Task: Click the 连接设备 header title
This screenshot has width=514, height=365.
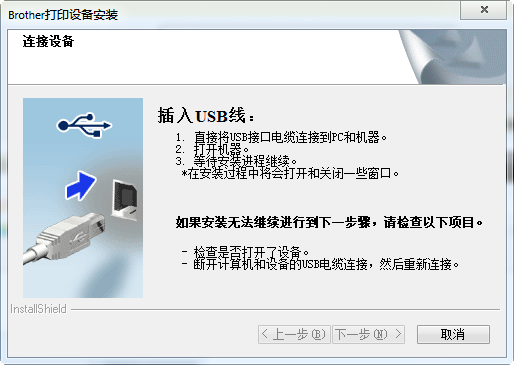Action: click(48, 41)
